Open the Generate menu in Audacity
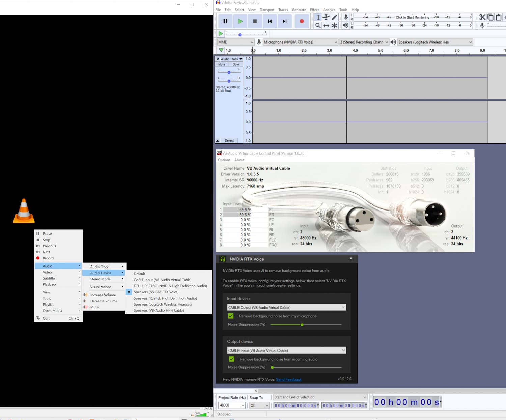 coord(299,10)
